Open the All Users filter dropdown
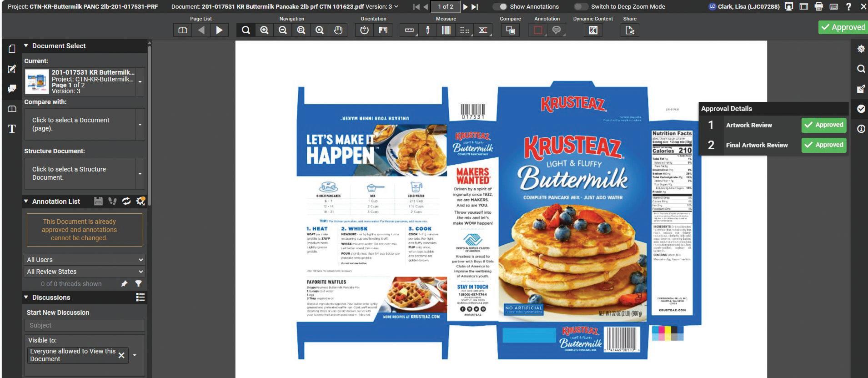This screenshot has width=868, height=378. click(x=85, y=260)
